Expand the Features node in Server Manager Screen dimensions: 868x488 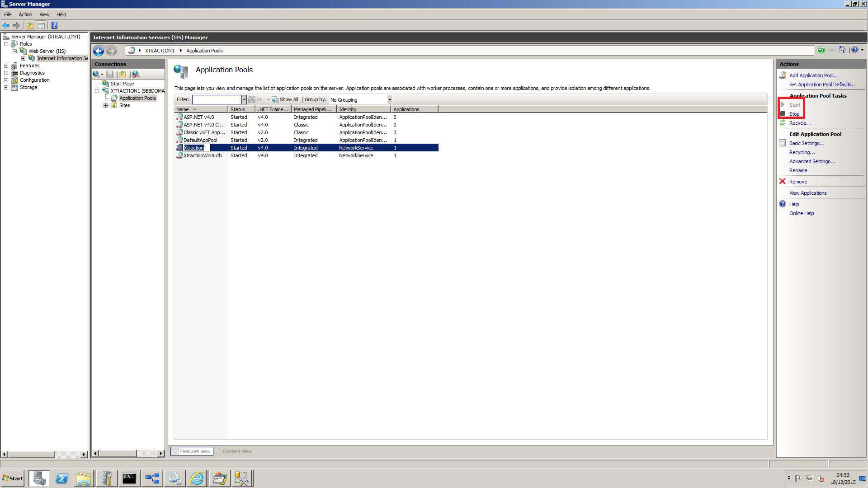pyautogui.click(x=6, y=66)
